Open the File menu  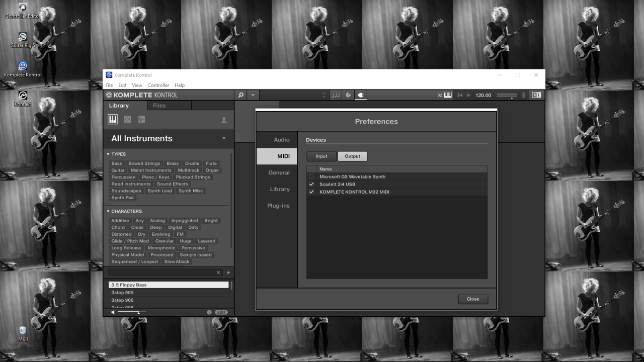click(109, 85)
